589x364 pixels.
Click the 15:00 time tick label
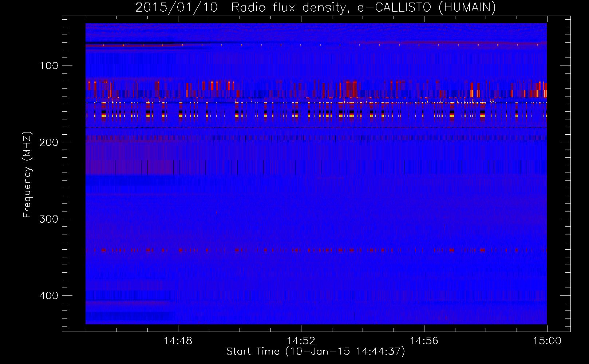pos(547,341)
